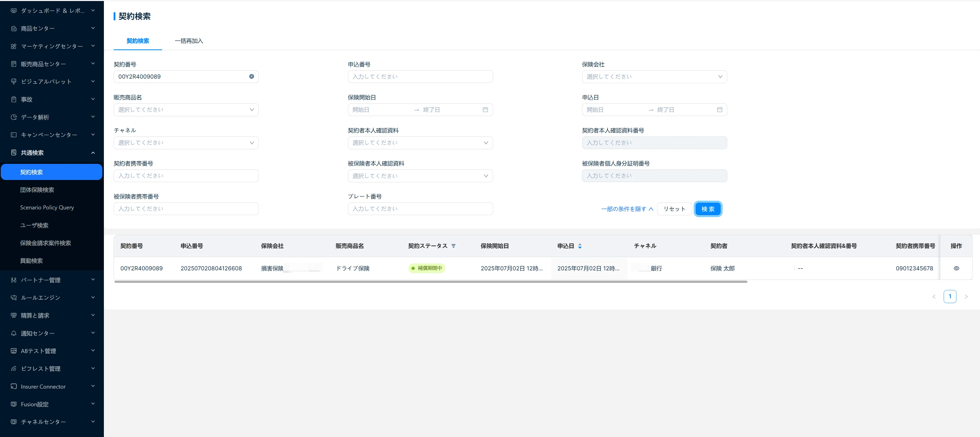Click the データ解析 sidebar icon
This screenshot has width=980, height=437.
(14, 117)
